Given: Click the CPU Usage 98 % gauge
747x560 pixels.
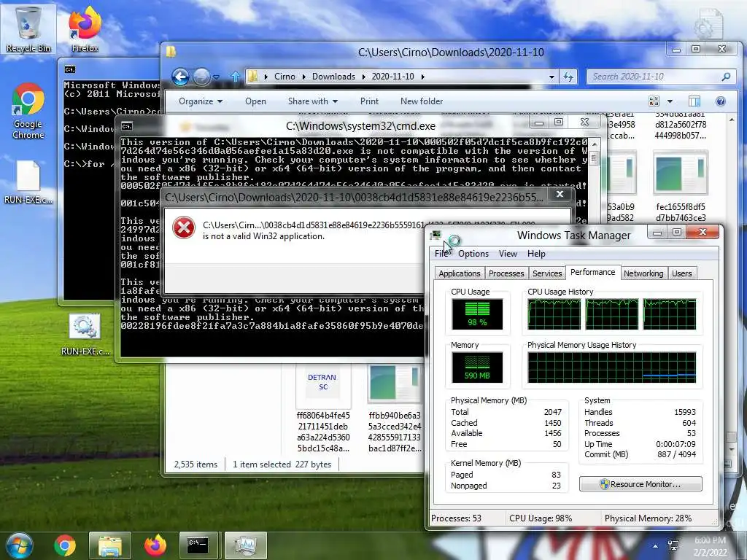Looking at the screenshot, I should point(477,314).
